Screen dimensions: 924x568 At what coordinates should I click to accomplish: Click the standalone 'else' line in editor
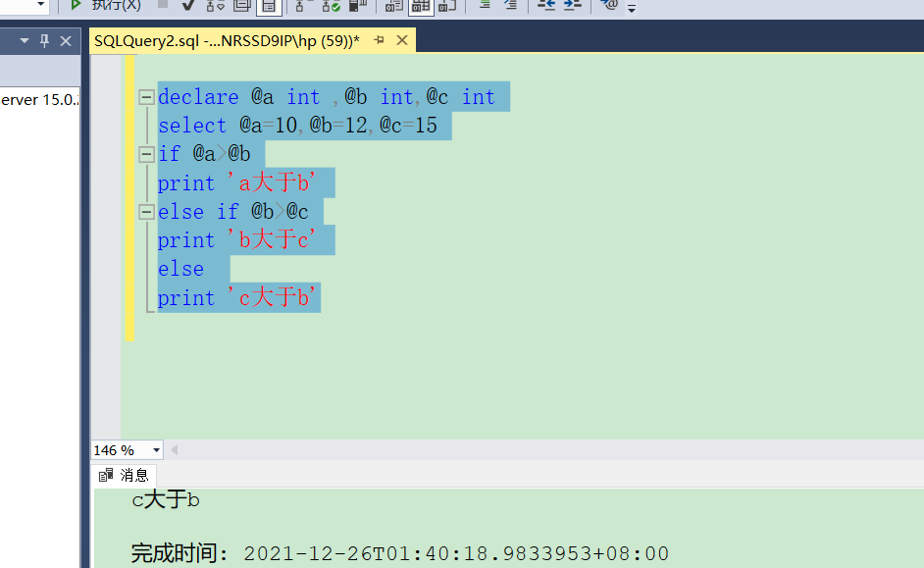coord(180,269)
